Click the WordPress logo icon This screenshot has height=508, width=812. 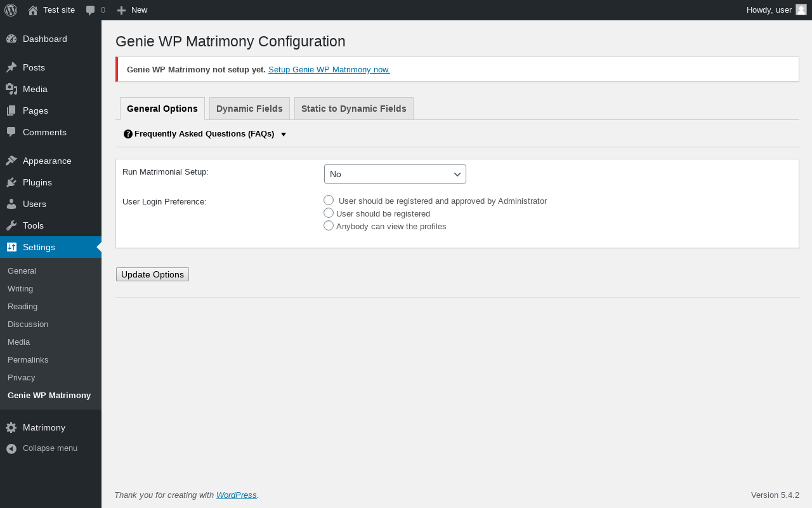point(11,10)
